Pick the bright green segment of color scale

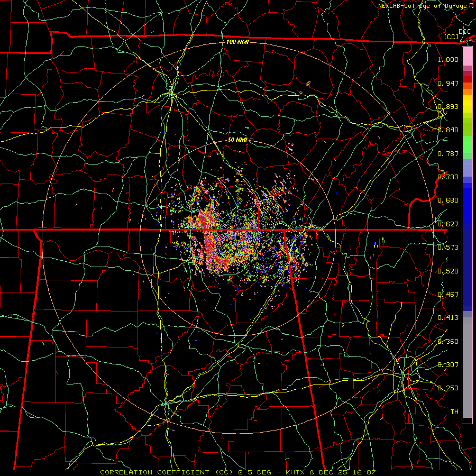click(x=467, y=144)
